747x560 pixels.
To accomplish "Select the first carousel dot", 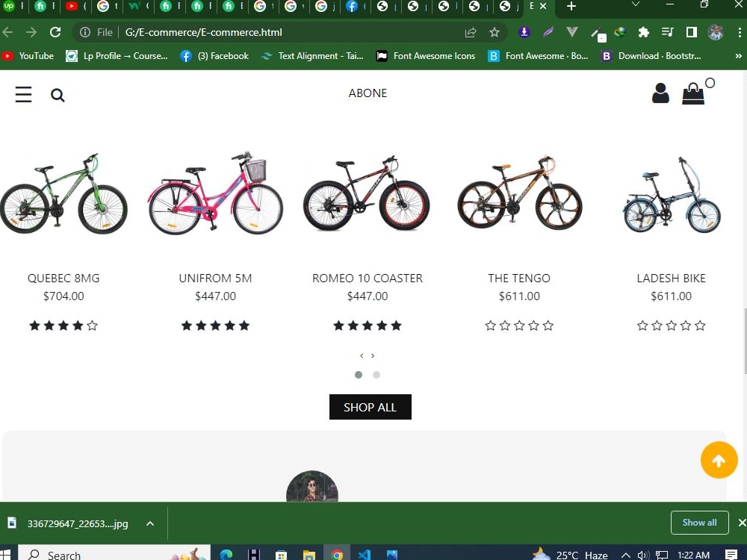I will tap(359, 375).
